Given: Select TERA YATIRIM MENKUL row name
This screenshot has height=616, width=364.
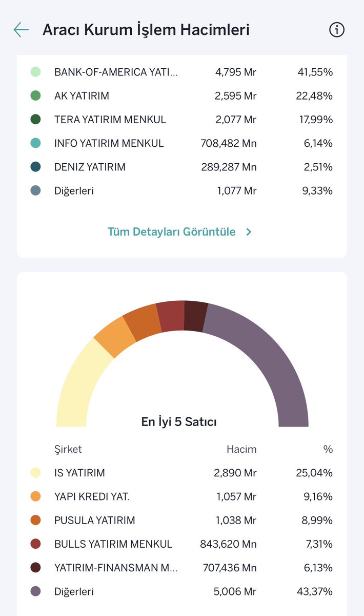Looking at the screenshot, I should pyautogui.click(x=110, y=120).
